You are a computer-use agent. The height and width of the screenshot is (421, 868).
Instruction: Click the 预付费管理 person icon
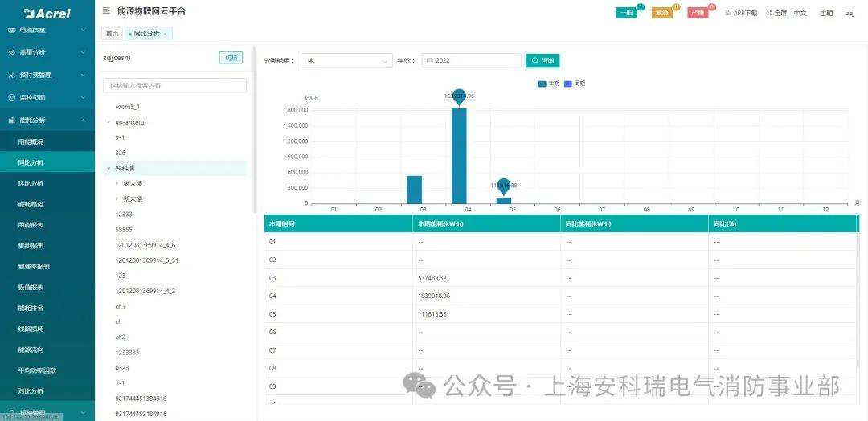(11, 75)
